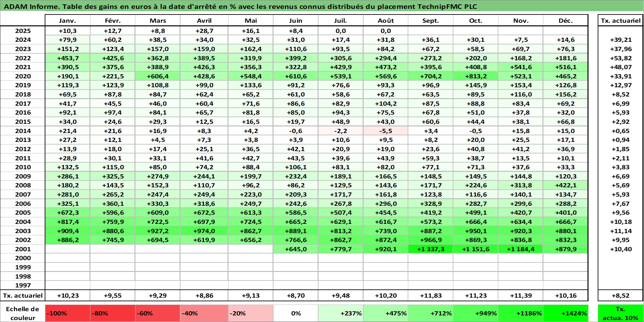
Task: Click the +949% green swatch
Action: pos(475,313)
